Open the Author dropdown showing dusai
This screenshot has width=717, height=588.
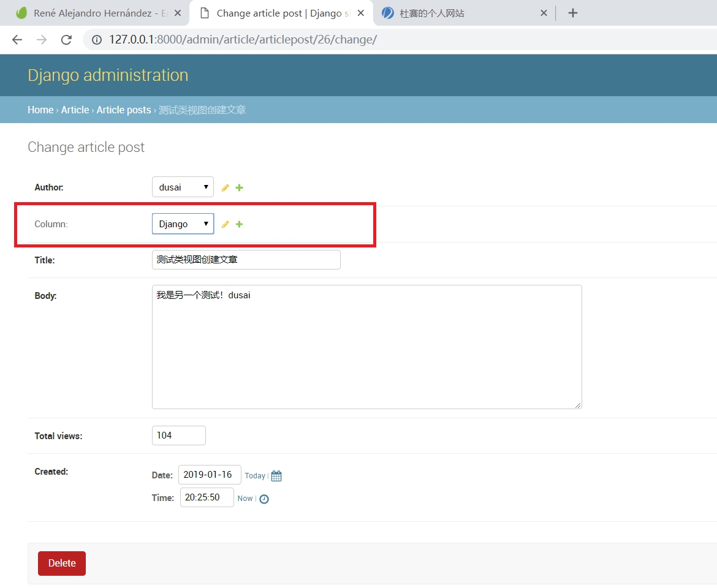pos(183,187)
